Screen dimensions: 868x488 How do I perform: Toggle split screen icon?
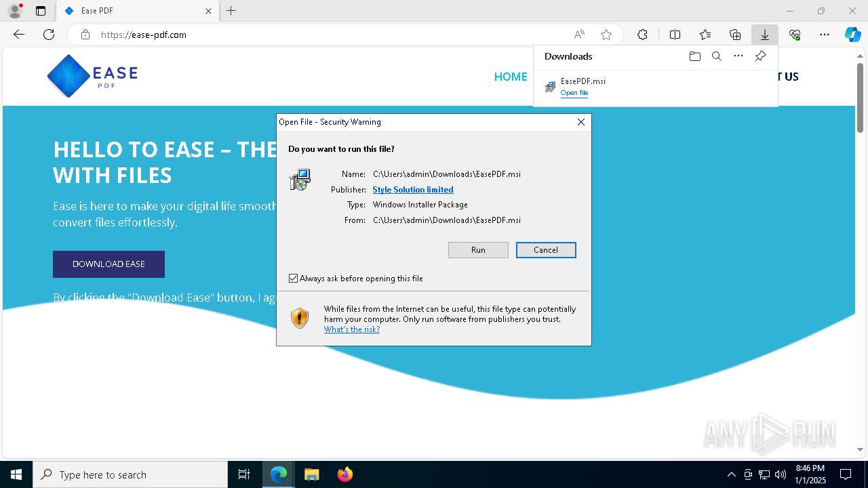675,35
